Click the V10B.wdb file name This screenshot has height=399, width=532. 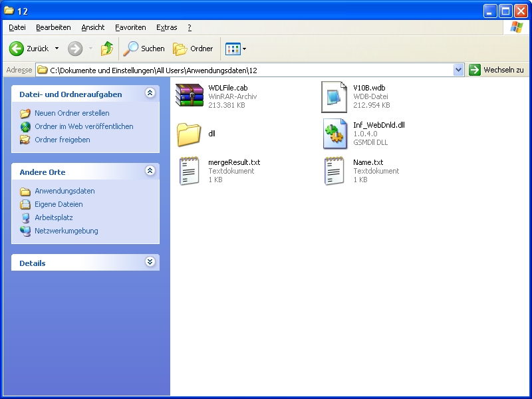[369, 88]
